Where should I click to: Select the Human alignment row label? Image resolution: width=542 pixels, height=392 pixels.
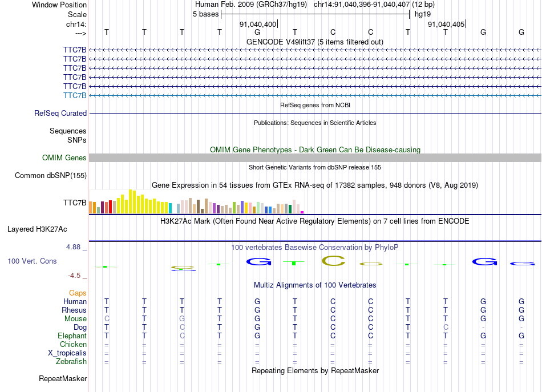(75, 301)
